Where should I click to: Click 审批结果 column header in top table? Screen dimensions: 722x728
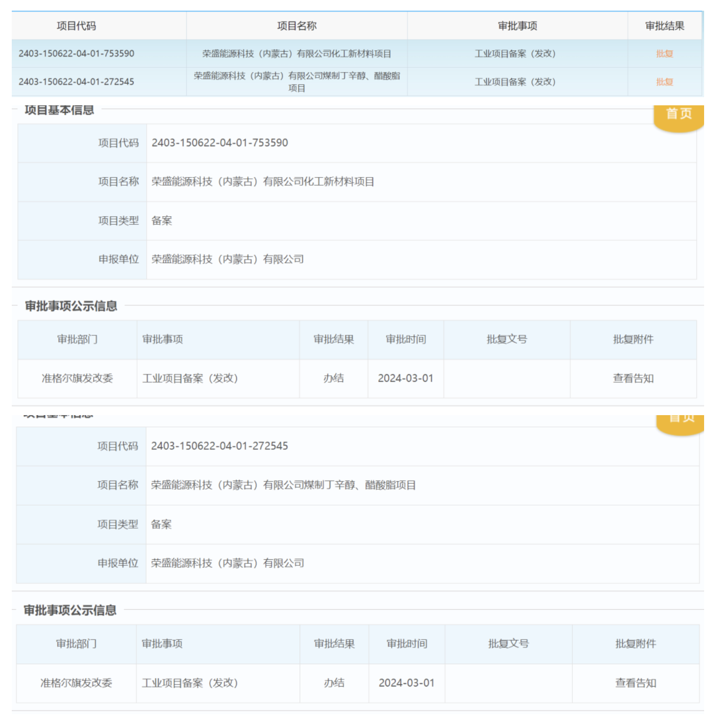[664, 26]
